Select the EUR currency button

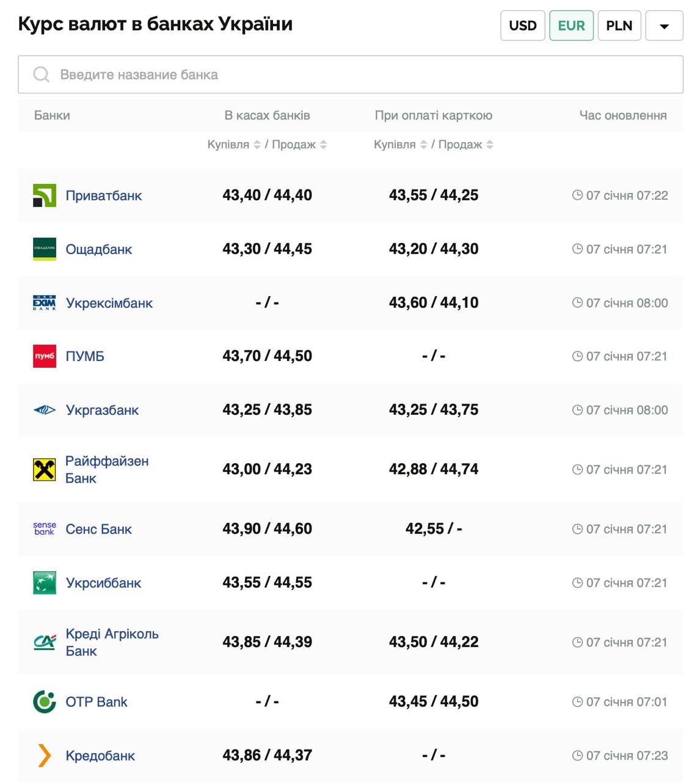(x=571, y=26)
